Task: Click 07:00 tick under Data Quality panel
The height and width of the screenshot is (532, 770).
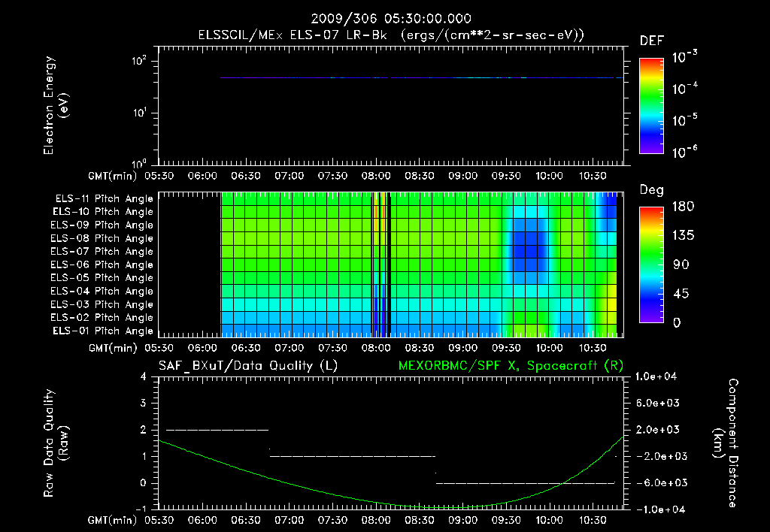Action: tap(290, 520)
